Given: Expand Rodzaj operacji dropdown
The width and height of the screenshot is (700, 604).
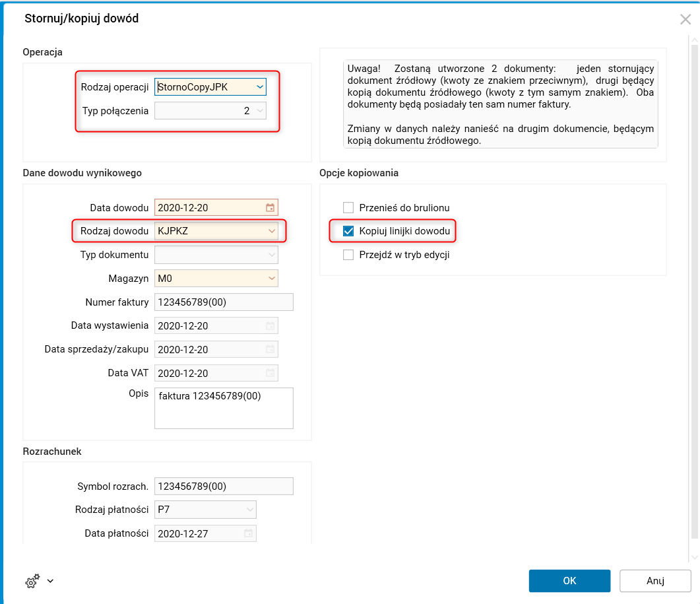Looking at the screenshot, I should click(260, 86).
